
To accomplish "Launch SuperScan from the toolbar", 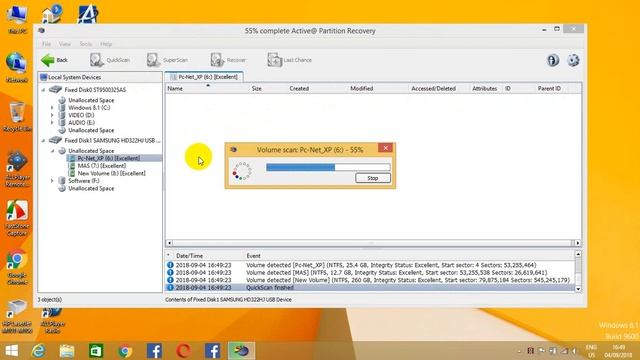I will tap(167, 60).
